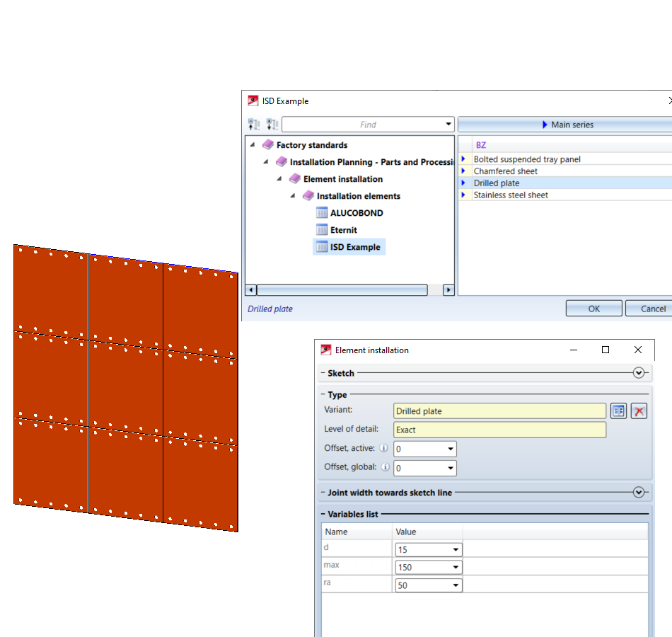
Task: Open the dropdown for variable d
Action: click(x=456, y=550)
